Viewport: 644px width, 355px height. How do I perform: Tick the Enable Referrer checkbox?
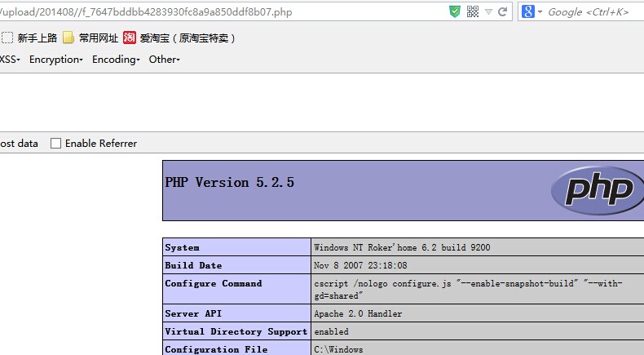pos(55,143)
